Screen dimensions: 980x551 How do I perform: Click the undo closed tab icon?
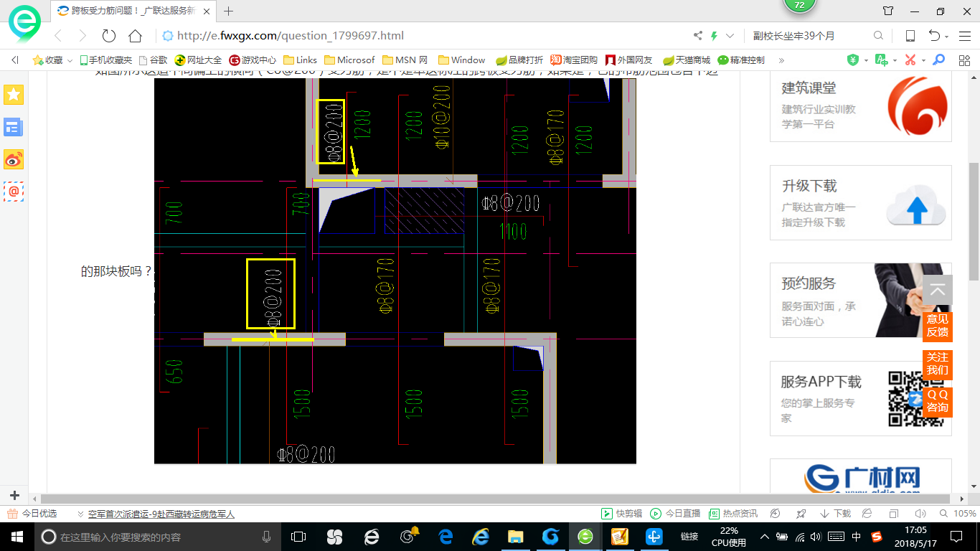(934, 36)
